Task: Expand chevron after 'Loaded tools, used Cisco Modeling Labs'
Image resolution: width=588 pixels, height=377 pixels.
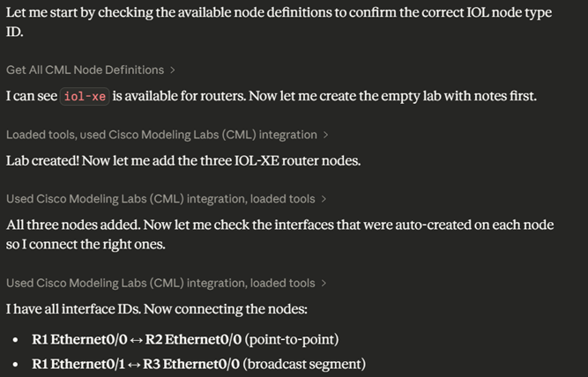Action: (x=326, y=135)
